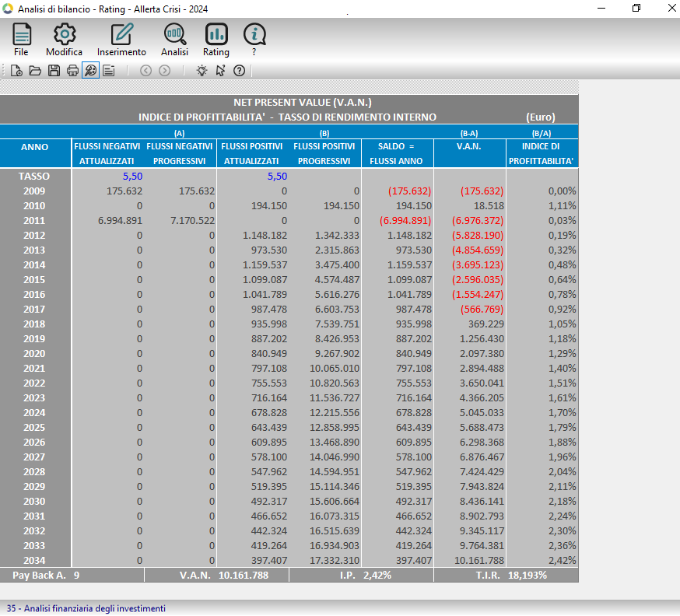This screenshot has height=616, width=680.
Task: Click the TASSO row label
Action: point(34,177)
